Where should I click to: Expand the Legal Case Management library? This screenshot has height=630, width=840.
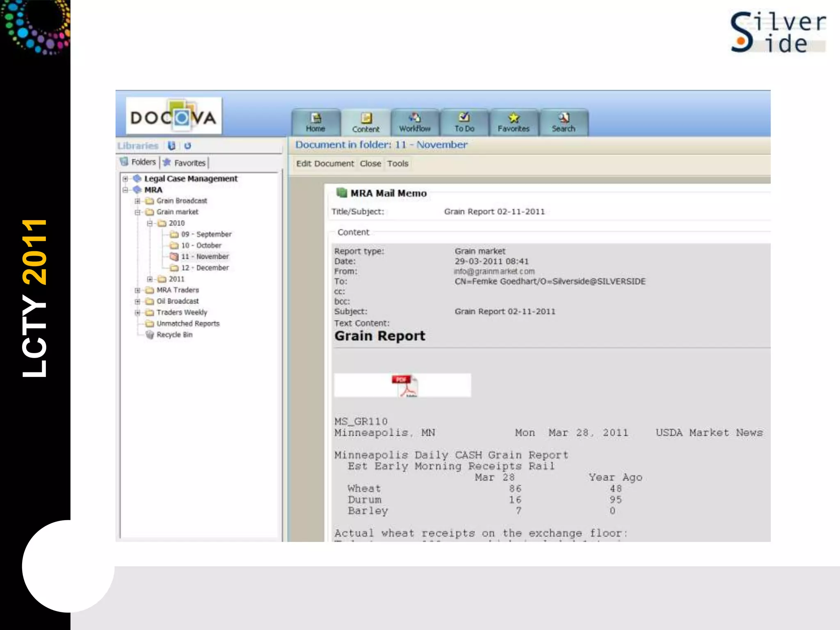(x=125, y=178)
